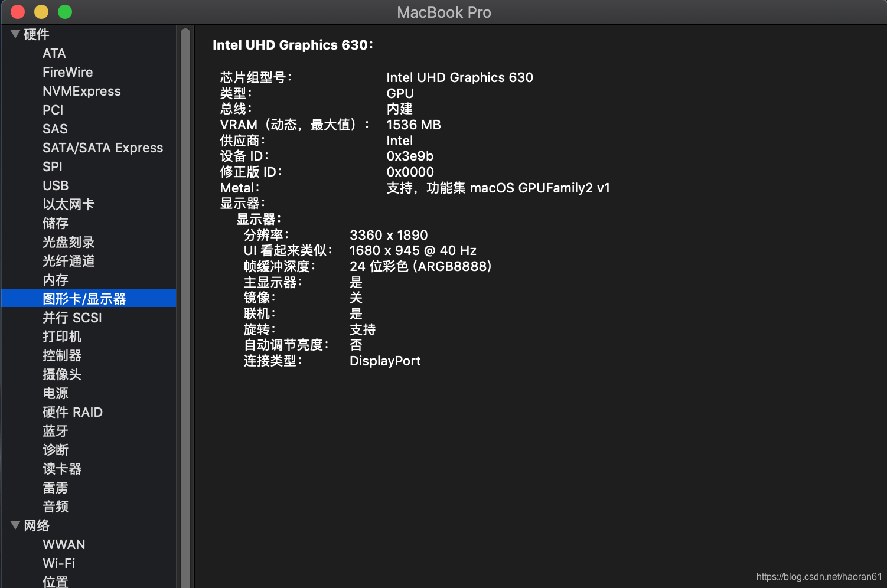Click the revision ID 0x0000

coord(410,172)
